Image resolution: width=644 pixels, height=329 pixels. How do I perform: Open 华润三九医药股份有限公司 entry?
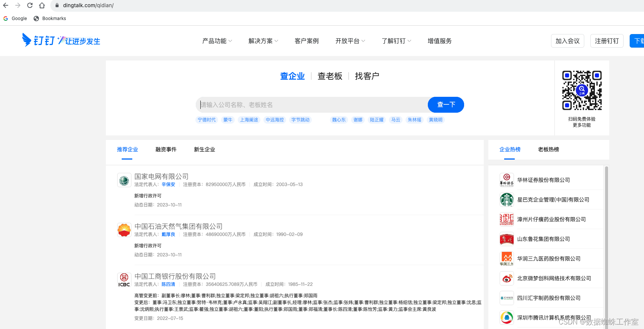click(x=549, y=259)
